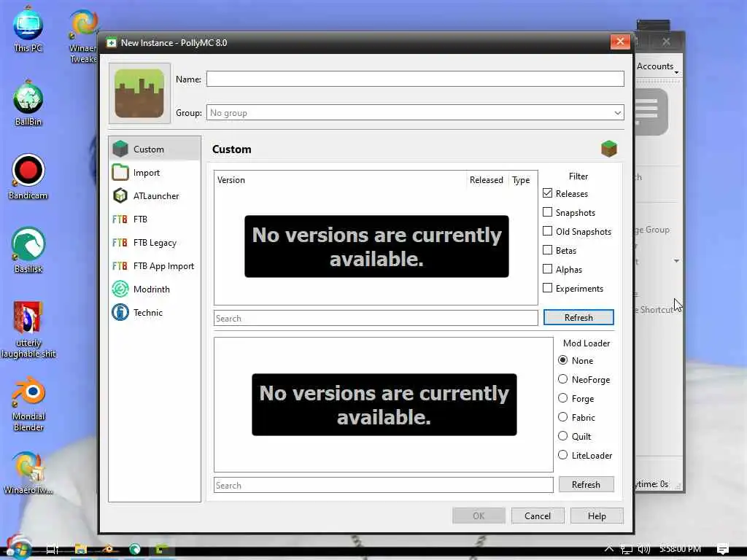Screen dimensions: 747x560
Task: Open Task View on the taskbar
Action: coord(53,549)
